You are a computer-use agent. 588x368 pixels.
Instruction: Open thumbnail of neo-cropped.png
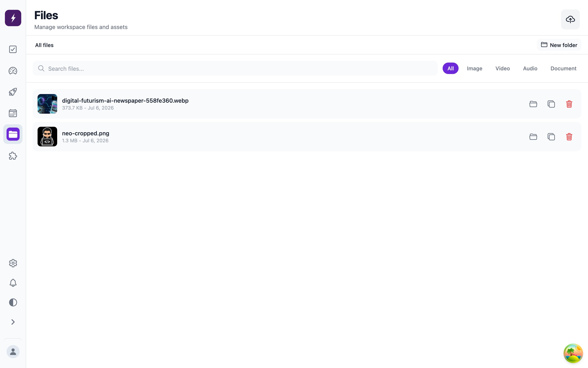pos(47,137)
